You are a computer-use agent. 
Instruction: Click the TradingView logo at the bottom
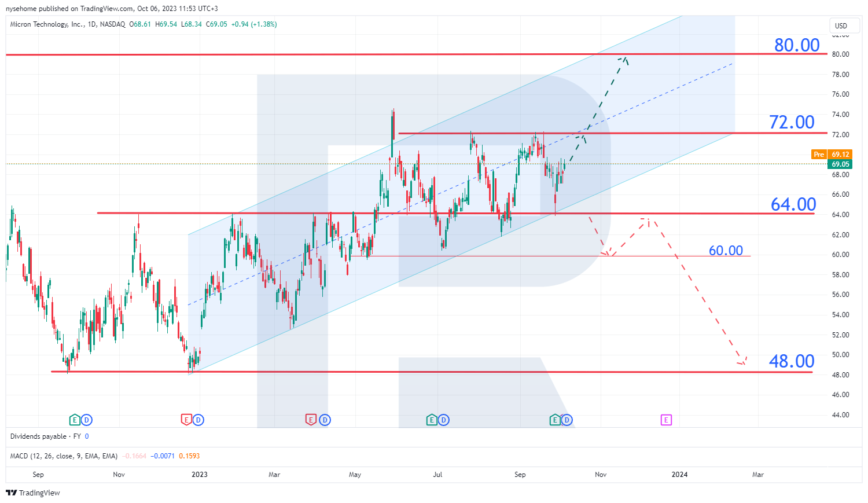click(x=33, y=493)
